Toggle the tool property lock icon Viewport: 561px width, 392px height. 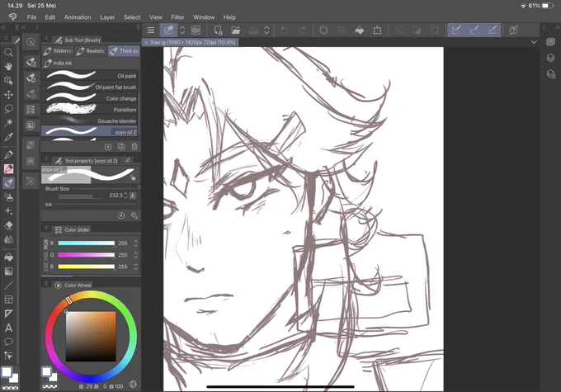[132, 177]
